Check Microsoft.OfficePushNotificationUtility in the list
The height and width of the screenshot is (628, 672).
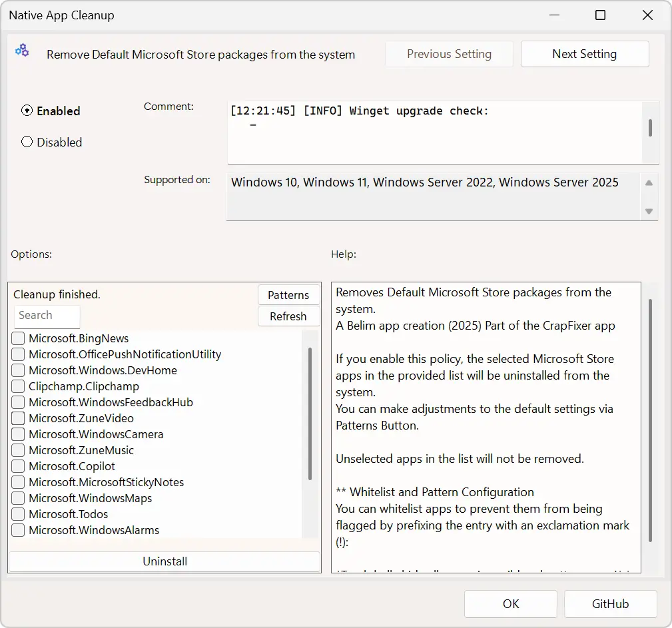(x=18, y=354)
